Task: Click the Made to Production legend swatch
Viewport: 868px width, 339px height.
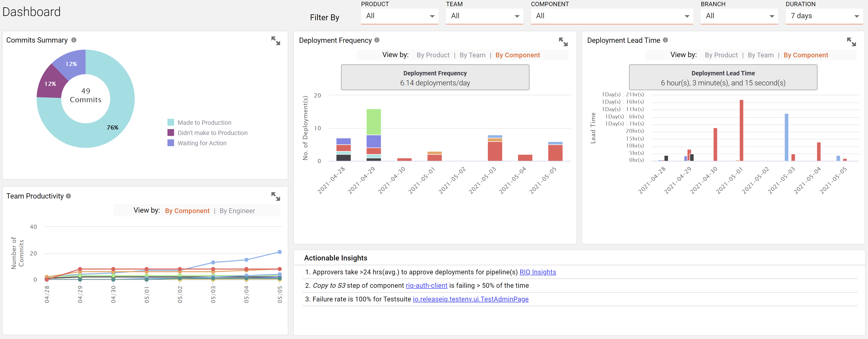Action: click(x=171, y=122)
